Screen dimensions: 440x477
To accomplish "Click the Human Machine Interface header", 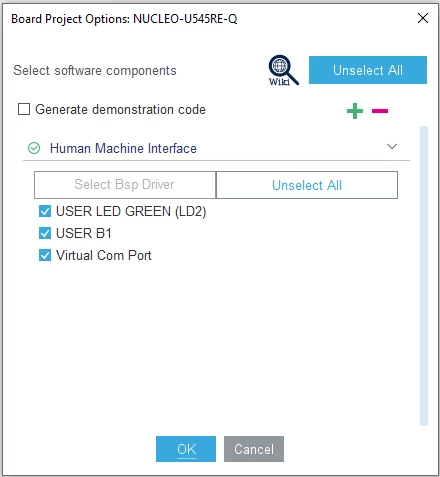I will [x=216, y=148].
